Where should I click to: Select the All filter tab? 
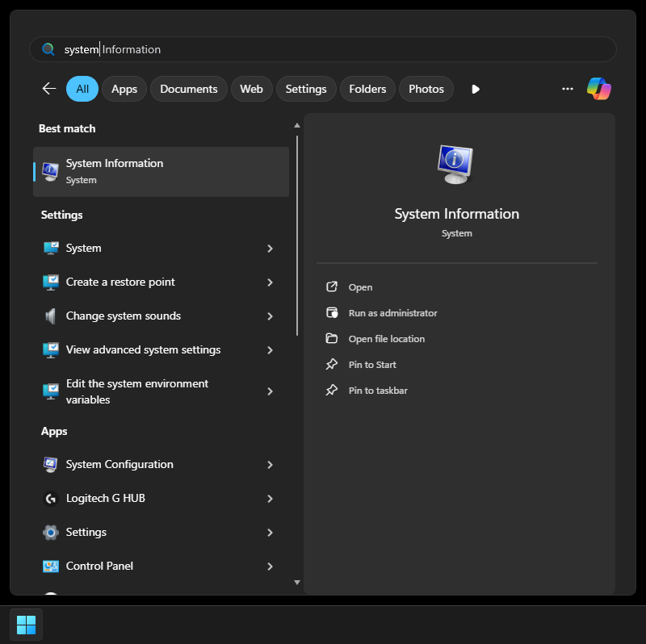pos(82,89)
